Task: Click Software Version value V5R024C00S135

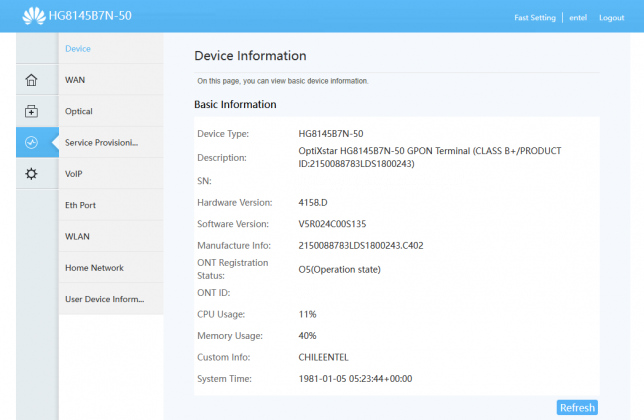Action: point(332,224)
